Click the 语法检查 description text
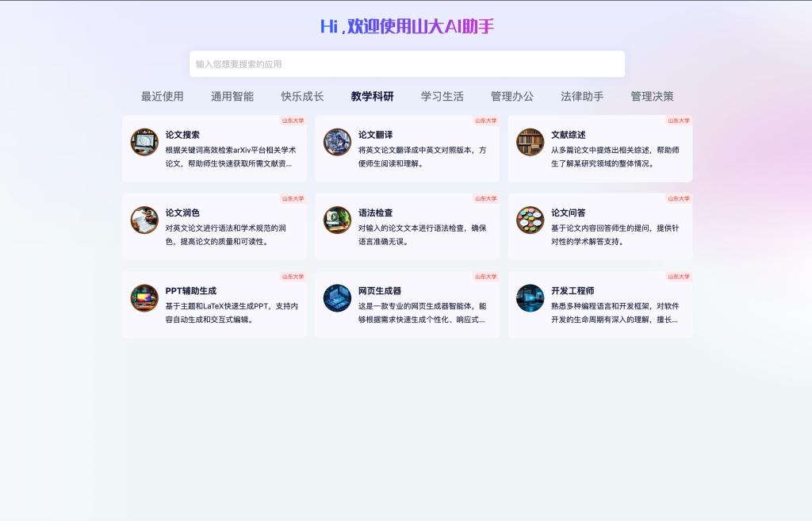812x521 pixels. click(423, 235)
